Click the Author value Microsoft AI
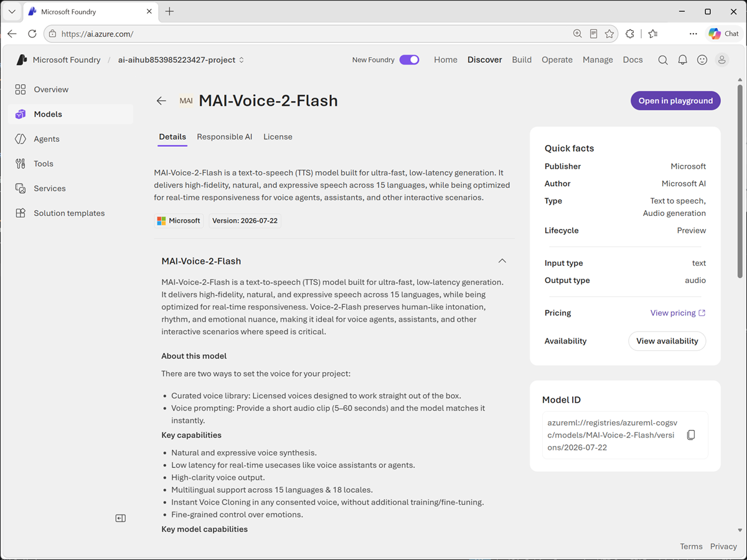The image size is (747, 560). 684,184
